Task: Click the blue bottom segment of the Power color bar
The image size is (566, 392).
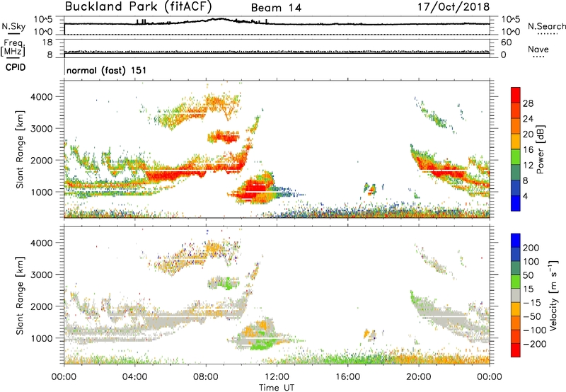Action: pyautogui.click(x=516, y=203)
